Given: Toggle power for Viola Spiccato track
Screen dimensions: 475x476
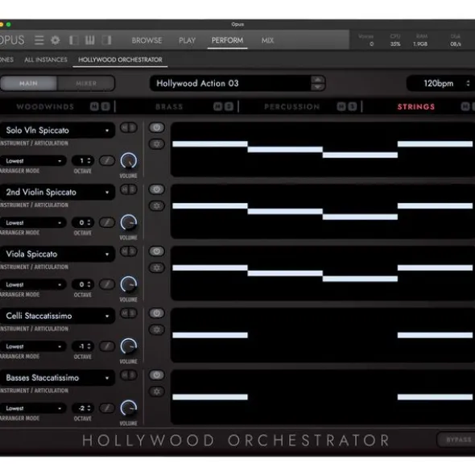Looking at the screenshot, I should pos(157,251).
